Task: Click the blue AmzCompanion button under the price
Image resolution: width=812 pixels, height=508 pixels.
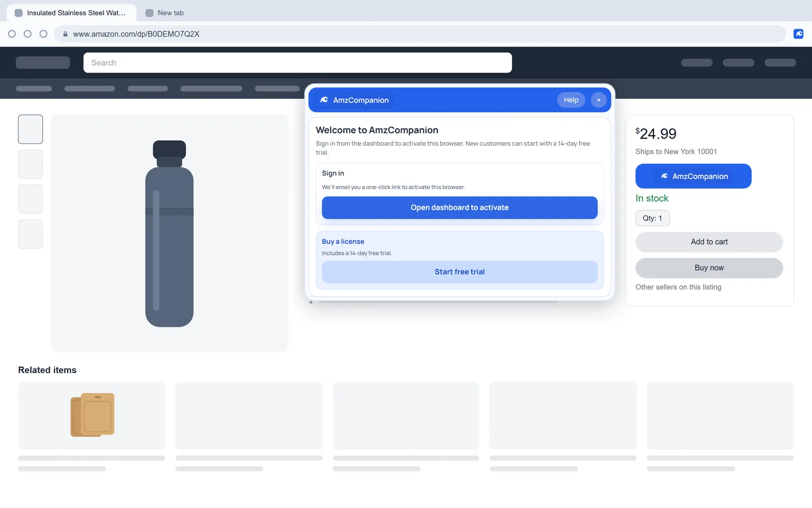Action: click(693, 176)
